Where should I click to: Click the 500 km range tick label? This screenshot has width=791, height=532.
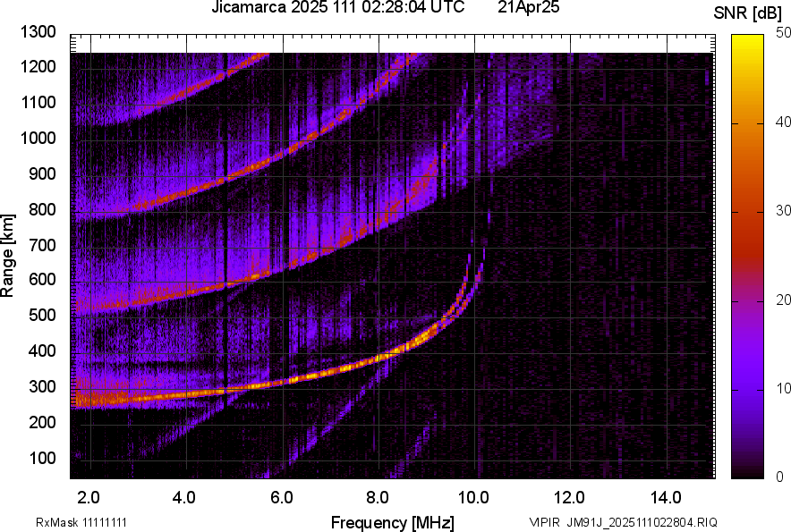(42, 315)
